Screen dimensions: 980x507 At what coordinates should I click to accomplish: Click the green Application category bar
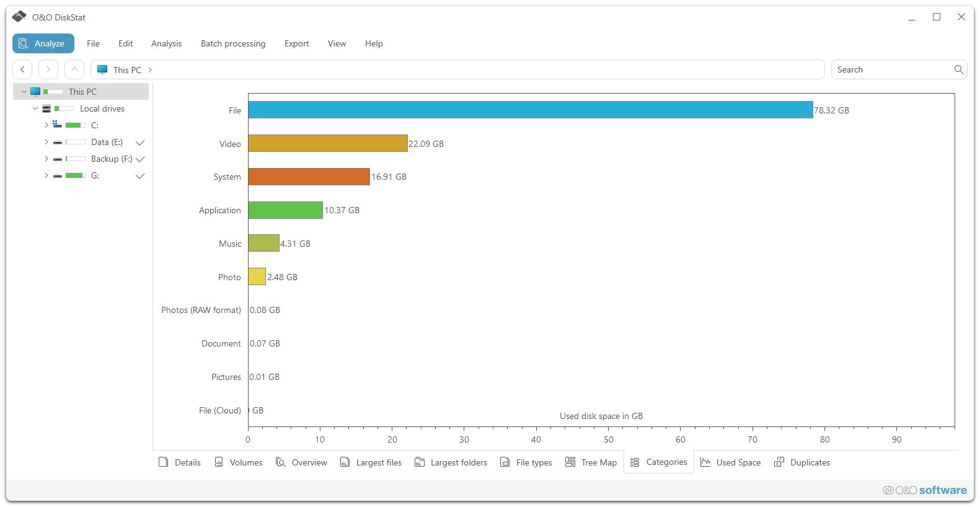pyautogui.click(x=286, y=210)
